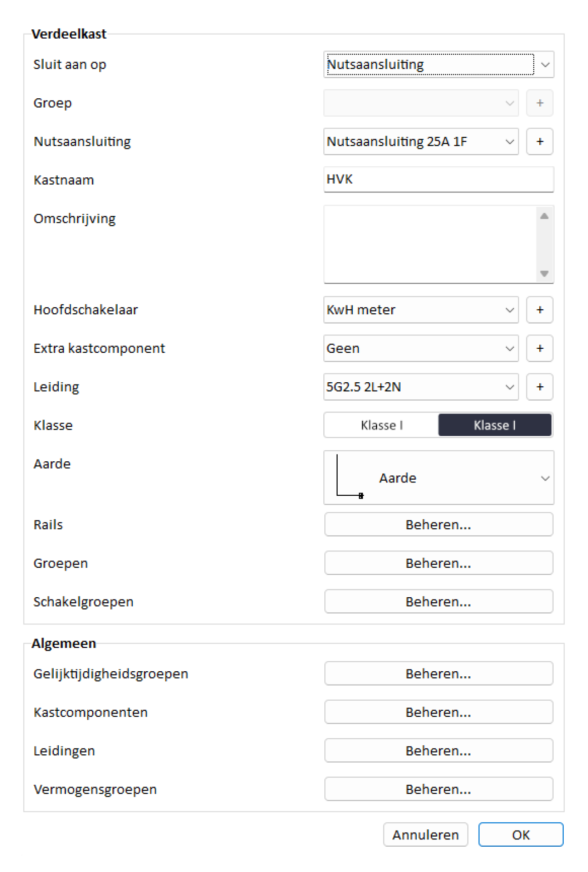
Task: Click scroll-up arrow in Omschrijving box
Action: (544, 216)
